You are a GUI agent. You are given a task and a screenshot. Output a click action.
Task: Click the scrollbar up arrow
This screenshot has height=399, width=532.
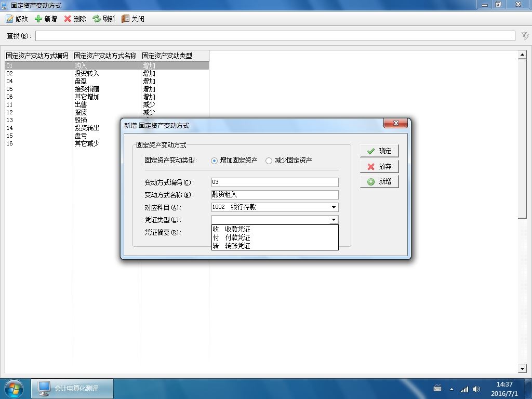click(522, 55)
